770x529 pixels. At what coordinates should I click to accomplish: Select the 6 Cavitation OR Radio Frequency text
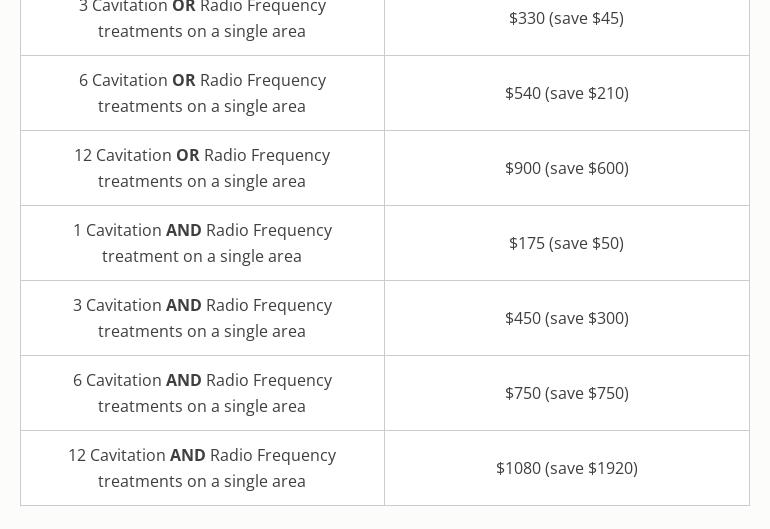pyautogui.click(x=202, y=93)
